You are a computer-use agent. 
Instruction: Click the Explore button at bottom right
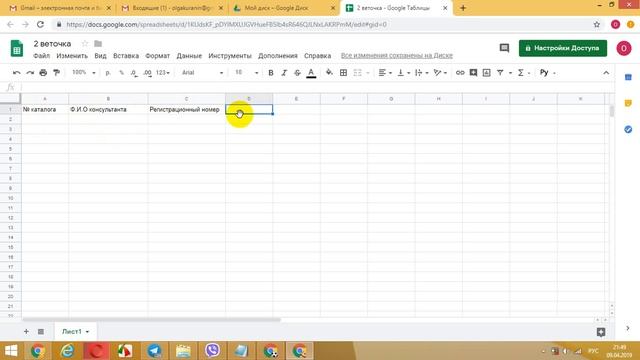coord(601,332)
